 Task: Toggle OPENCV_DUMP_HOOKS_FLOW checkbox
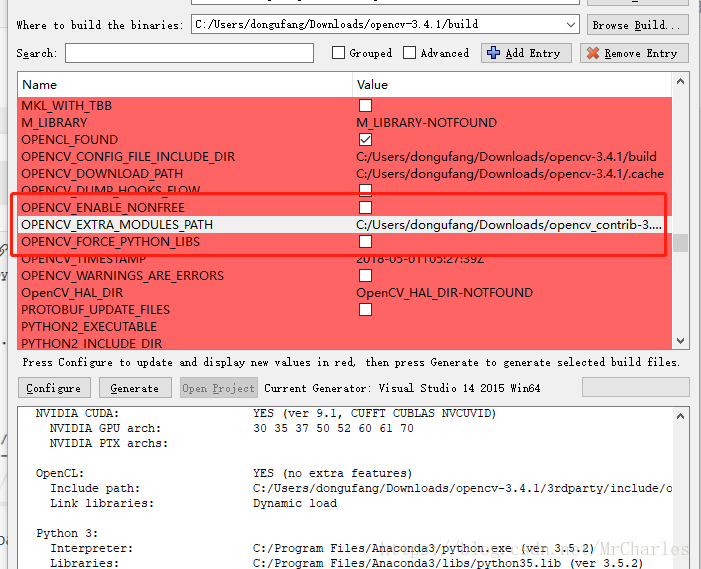click(365, 190)
